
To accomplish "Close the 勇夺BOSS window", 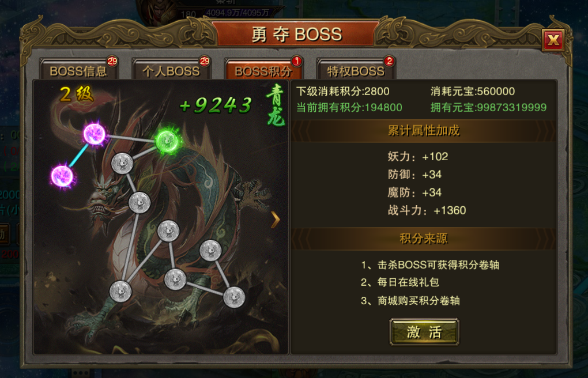I will (553, 40).
